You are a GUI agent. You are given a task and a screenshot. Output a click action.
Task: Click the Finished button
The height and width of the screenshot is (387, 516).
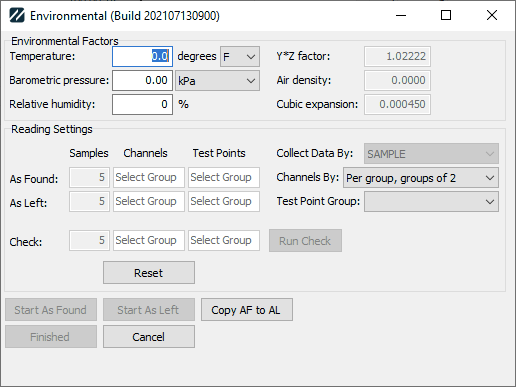(x=51, y=337)
